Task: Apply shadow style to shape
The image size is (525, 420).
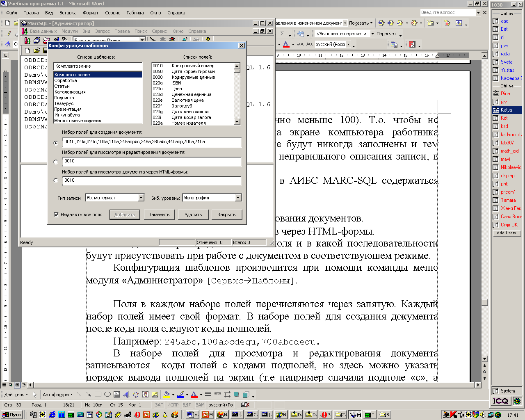Action: pyautogui.click(x=236, y=395)
